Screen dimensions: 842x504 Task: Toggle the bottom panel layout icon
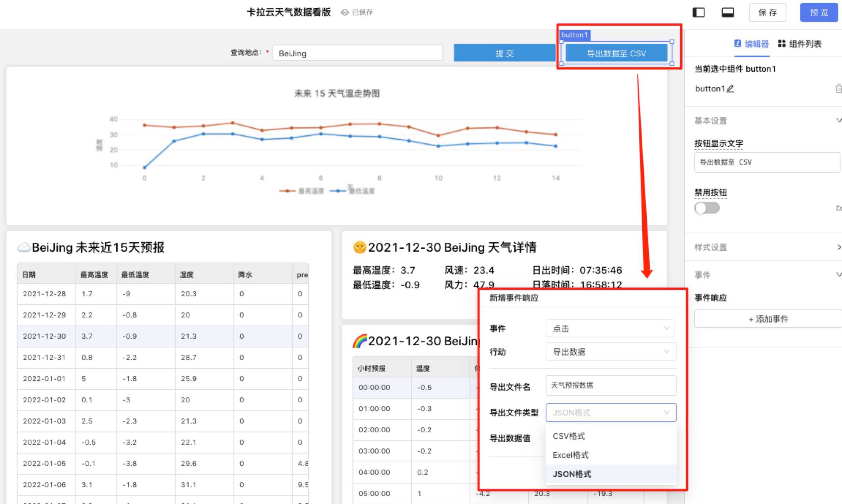tap(727, 12)
